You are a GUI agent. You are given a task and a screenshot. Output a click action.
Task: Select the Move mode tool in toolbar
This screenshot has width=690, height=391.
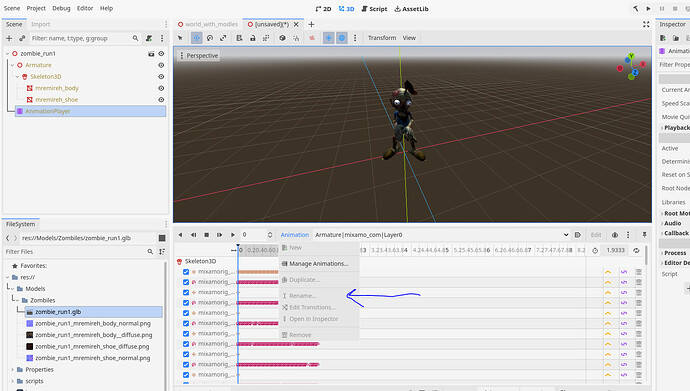pyautogui.click(x=197, y=38)
